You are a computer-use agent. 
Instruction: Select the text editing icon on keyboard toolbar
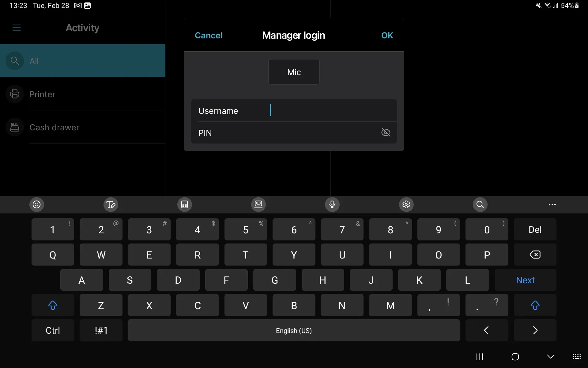click(111, 205)
